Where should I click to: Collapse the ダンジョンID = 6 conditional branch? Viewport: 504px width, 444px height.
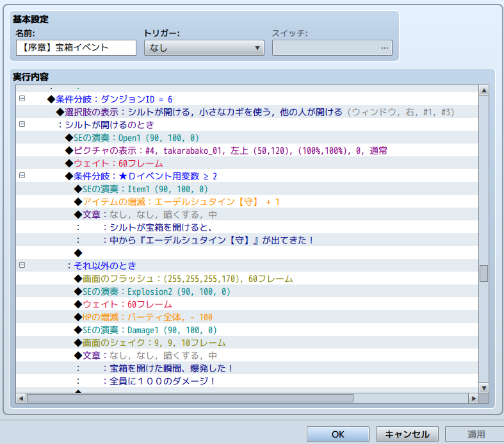[22, 99]
